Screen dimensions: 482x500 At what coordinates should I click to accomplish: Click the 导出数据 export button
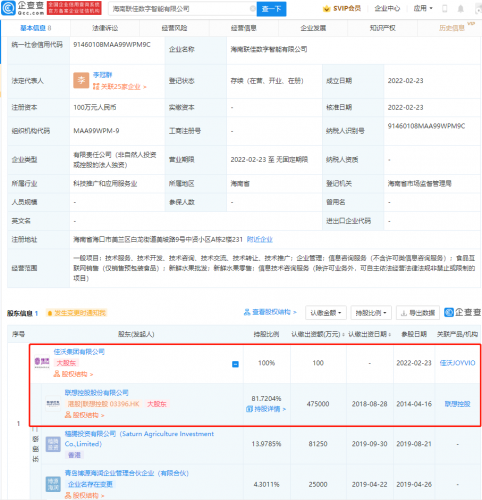point(418,313)
